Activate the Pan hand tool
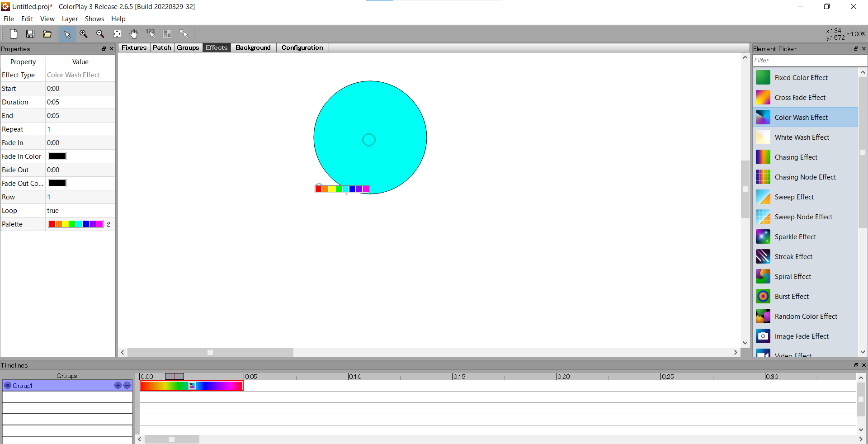 click(134, 34)
